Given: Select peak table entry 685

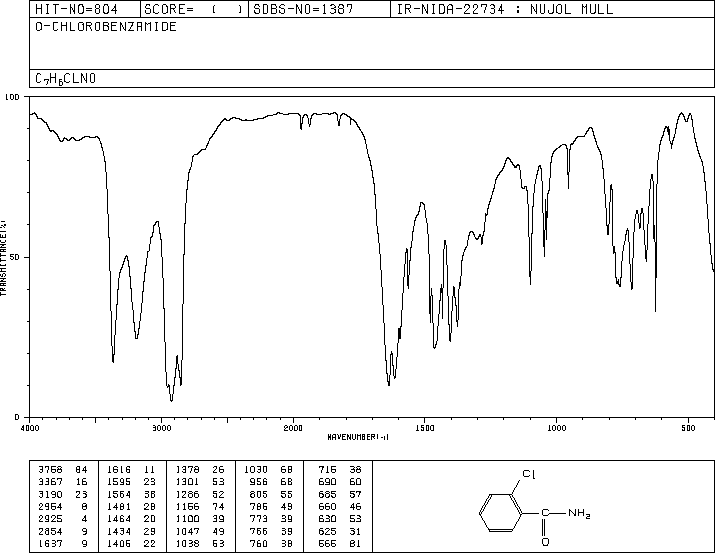Looking at the screenshot, I should coord(340,494).
